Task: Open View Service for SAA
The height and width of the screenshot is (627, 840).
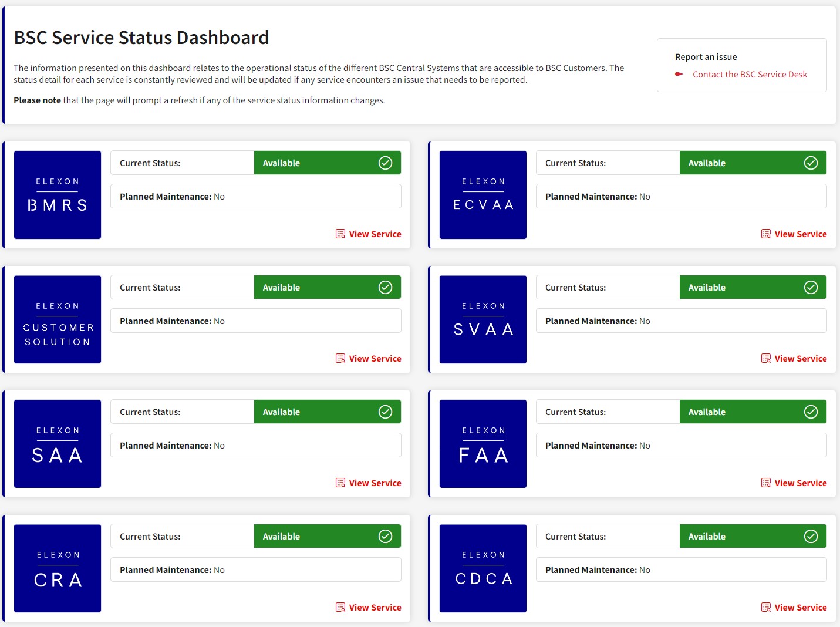Action: 375,483
